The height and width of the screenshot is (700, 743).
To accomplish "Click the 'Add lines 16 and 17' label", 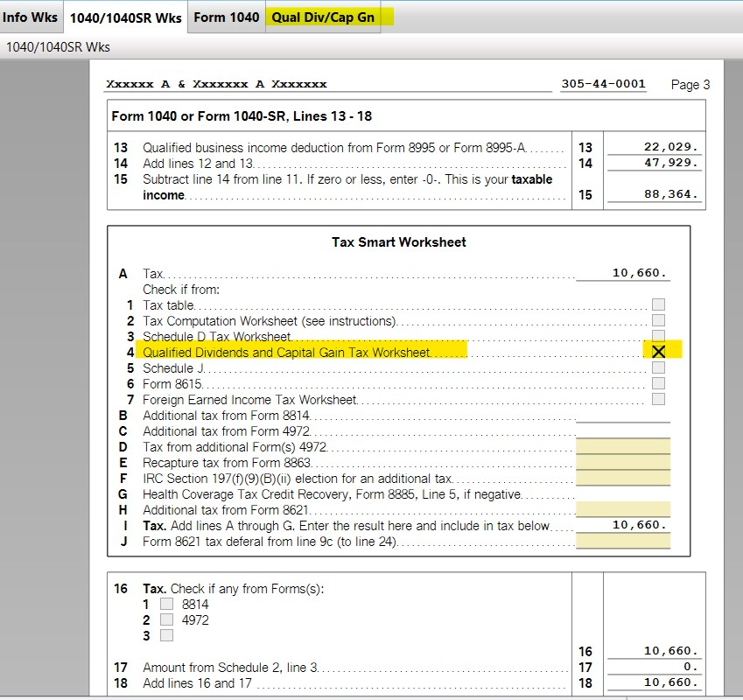I will tap(197, 683).
